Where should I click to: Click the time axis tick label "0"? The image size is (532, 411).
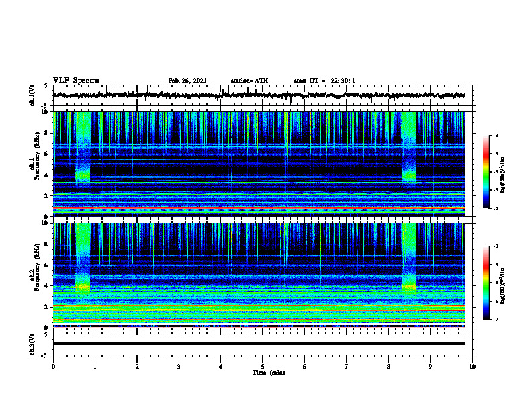click(53, 367)
